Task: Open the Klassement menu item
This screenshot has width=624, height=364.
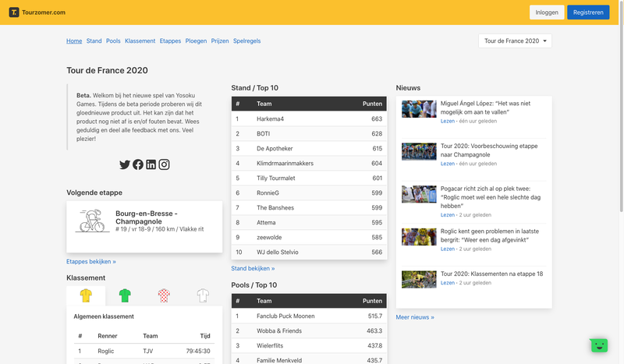Action: (x=140, y=41)
